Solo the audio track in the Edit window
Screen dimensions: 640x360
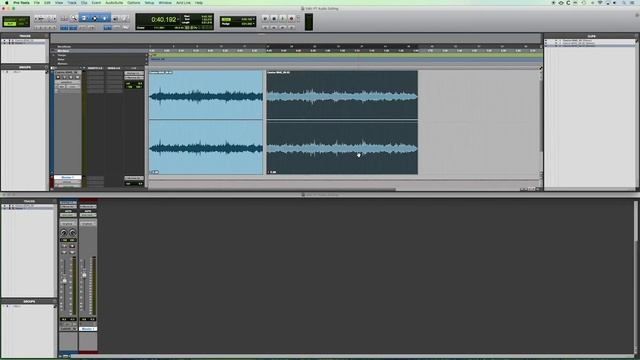tap(71, 77)
